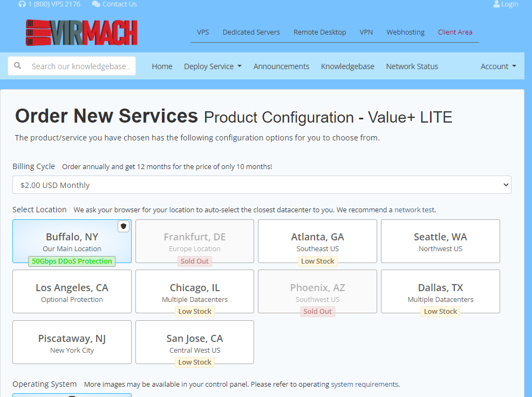This screenshot has height=397, width=532.
Task: Go to the Home page
Action: pos(162,66)
